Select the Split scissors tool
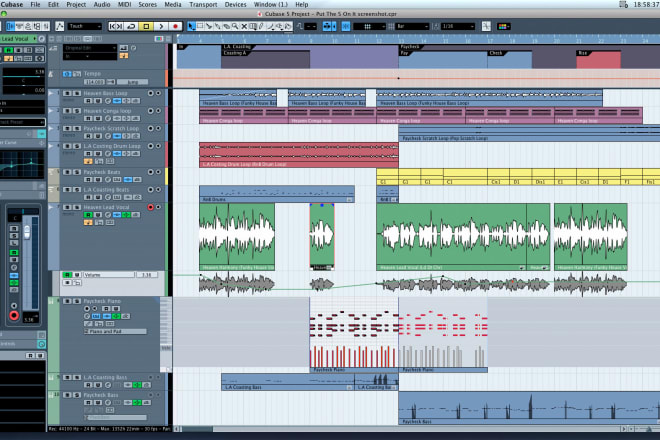660x440 pixels. (x=209, y=27)
